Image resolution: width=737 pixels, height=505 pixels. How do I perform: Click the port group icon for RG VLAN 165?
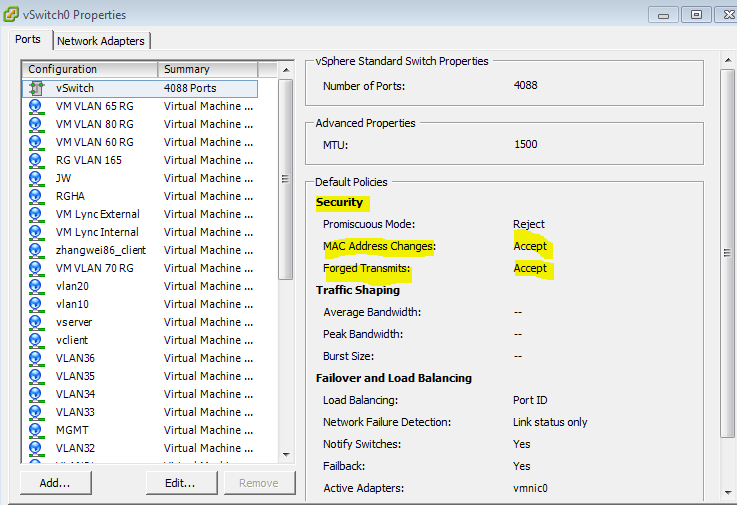tap(36, 160)
